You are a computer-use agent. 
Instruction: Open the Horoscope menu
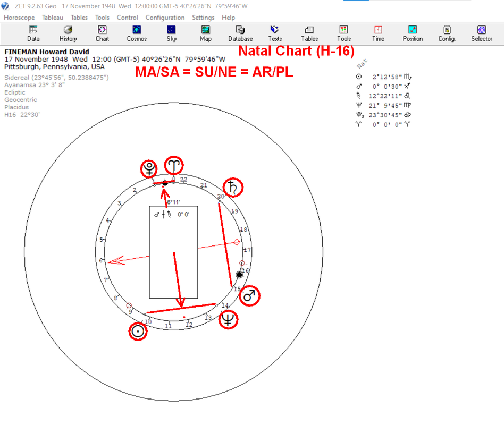tap(19, 18)
